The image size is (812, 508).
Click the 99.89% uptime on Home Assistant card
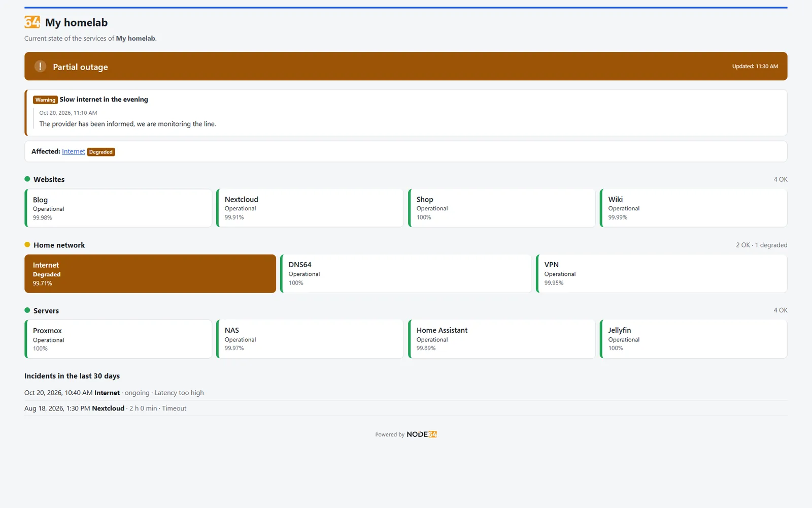click(426, 348)
